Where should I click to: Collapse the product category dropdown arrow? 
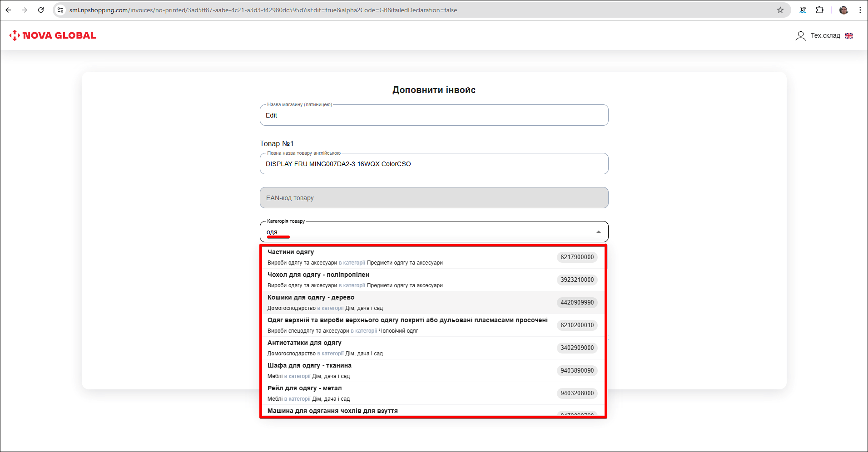(x=599, y=232)
